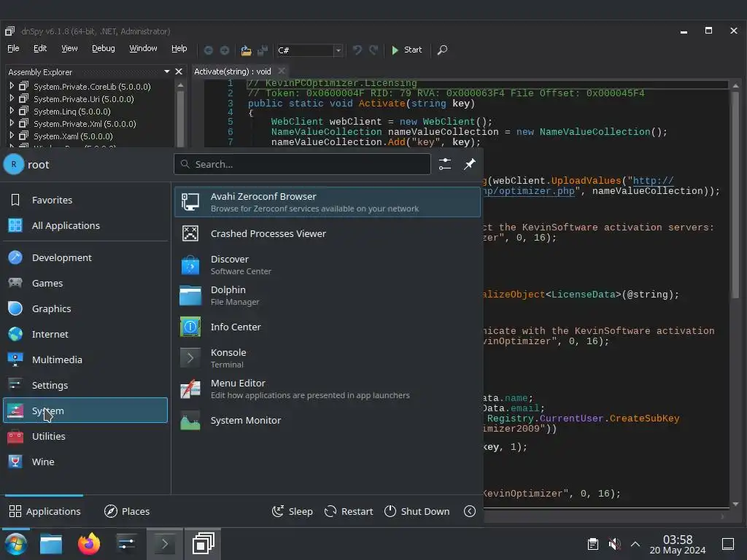Open the clipboard tray icon
This screenshot has width=747, height=560.
pyautogui.click(x=593, y=544)
